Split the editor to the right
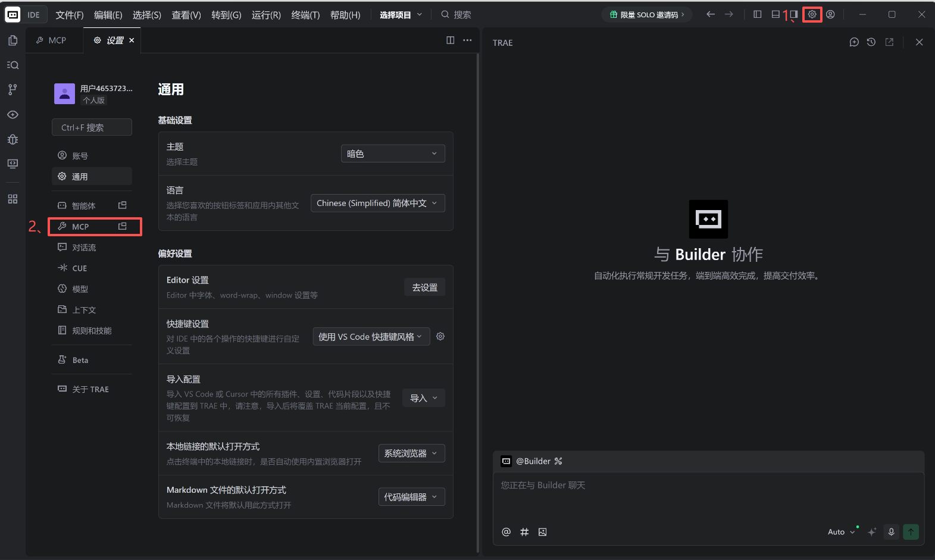Image resolution: width=935 pixels, height=560 pixels. click(x=451, y=40)
